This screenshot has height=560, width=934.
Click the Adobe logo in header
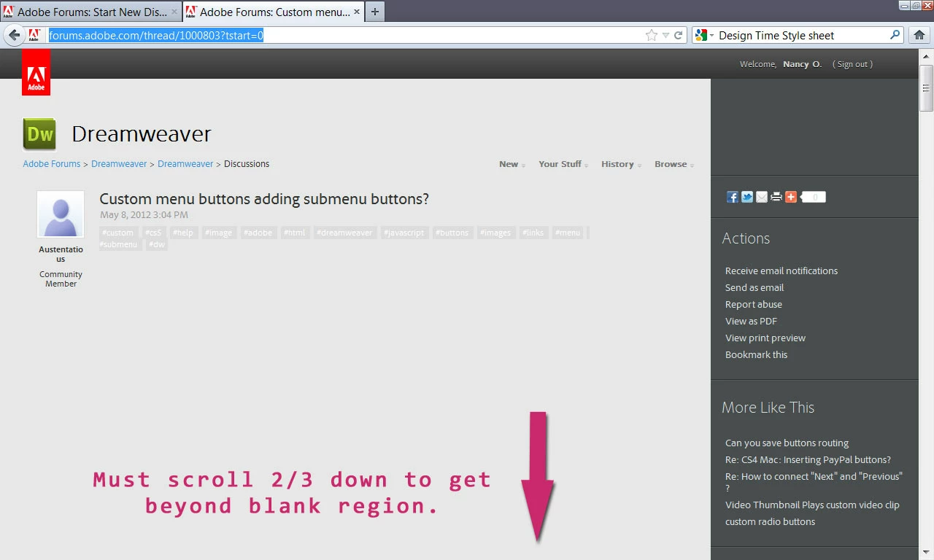[x=36, y=72]
